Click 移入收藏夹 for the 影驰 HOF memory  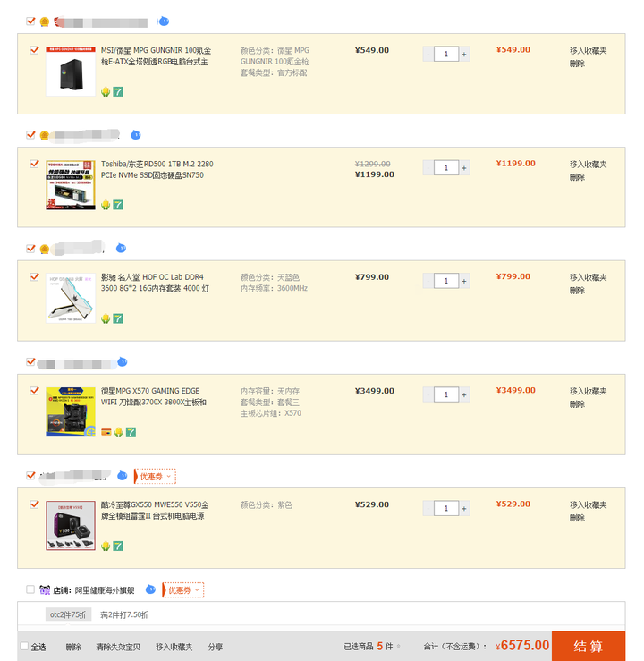click(x=589, y=277)
